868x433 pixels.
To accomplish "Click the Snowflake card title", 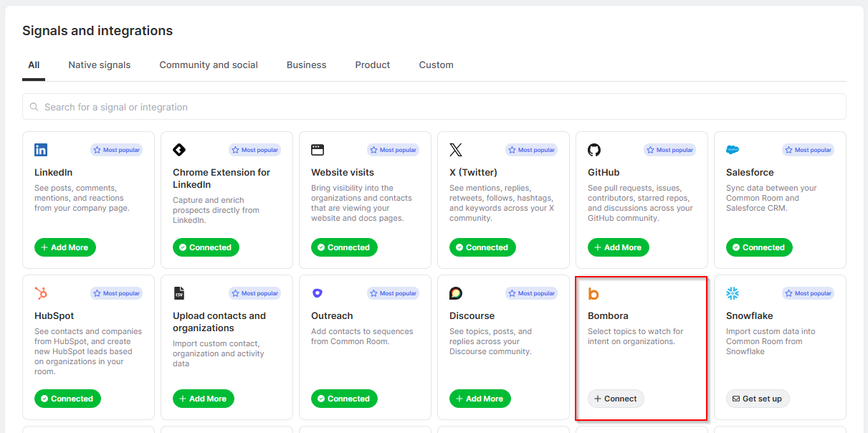I will [x=750, y=315].
